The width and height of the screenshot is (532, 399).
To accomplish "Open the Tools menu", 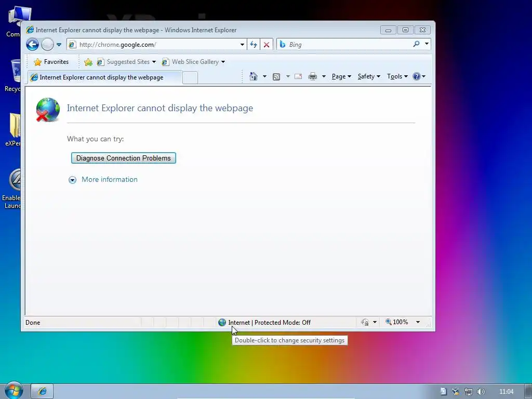I will 397,76.
